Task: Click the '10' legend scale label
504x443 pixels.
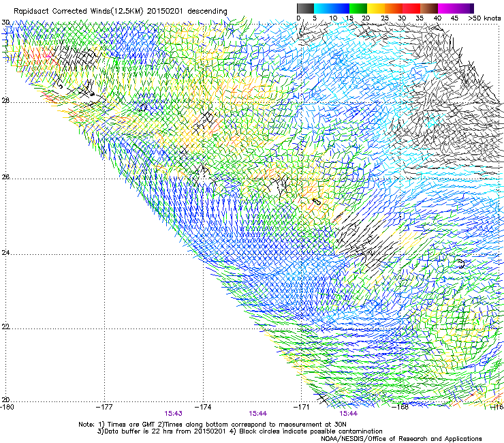Action: [x=333, y=18]
